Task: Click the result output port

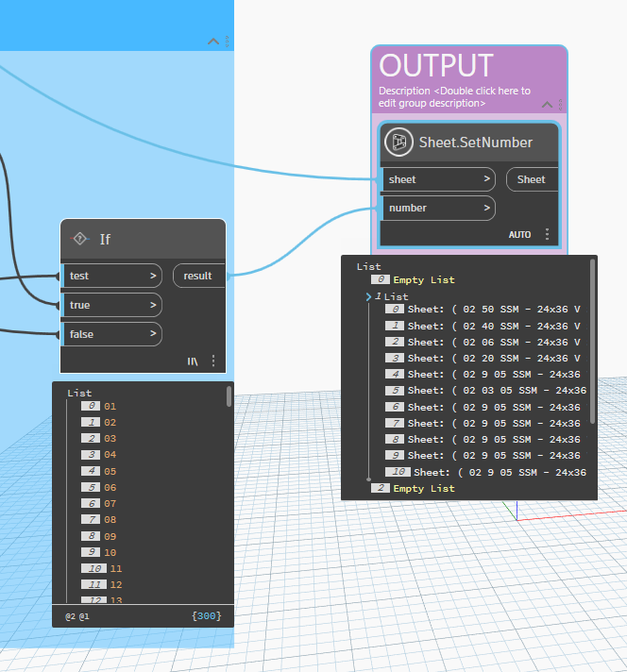Action: (x=199, y=276)
